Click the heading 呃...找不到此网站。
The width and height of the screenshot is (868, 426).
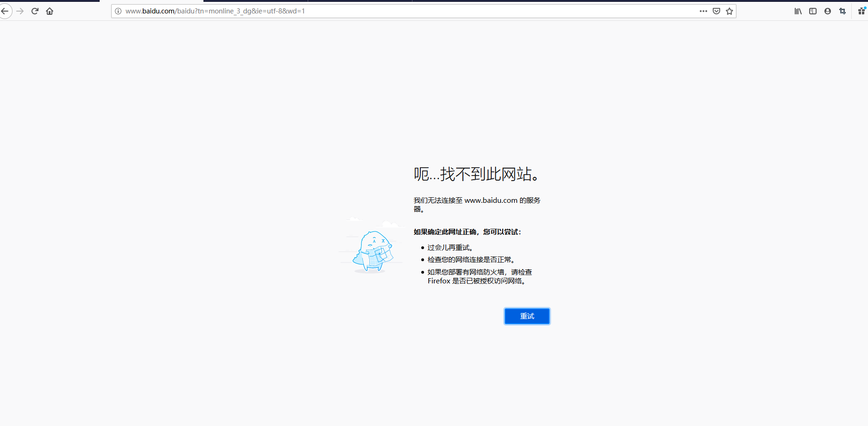click(477, 174)
